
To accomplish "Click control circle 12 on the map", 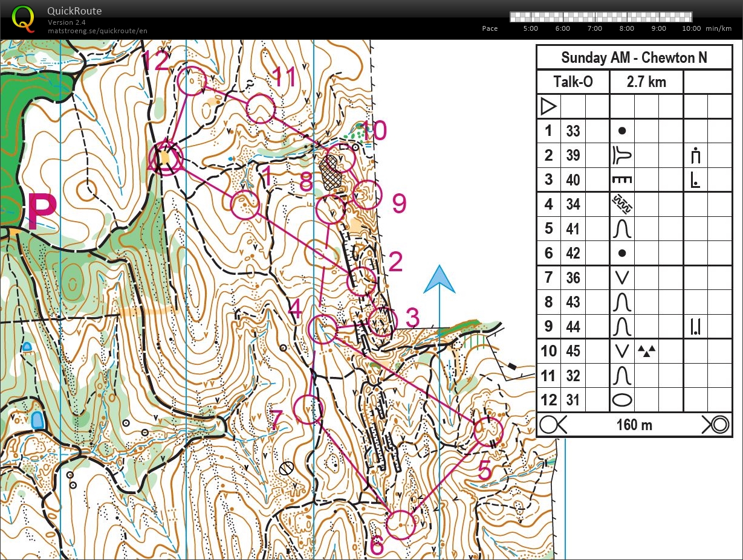I will coord(192,80).
